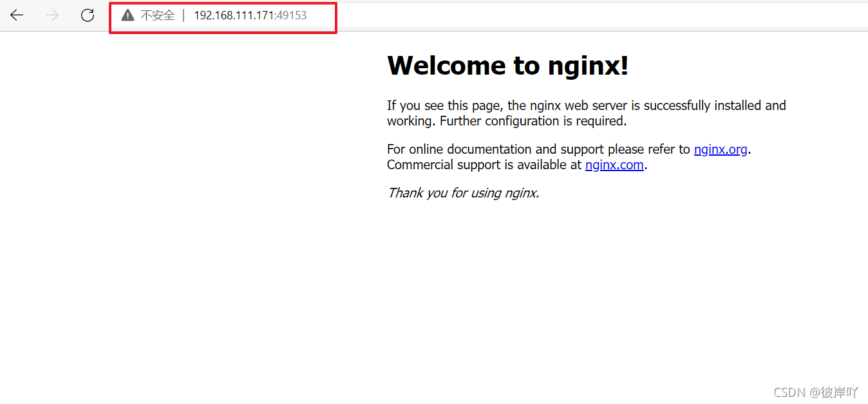Open the nginx.org documentation link
The height and width of the screenshot is (404, 868).
click(x=721, y=149)
